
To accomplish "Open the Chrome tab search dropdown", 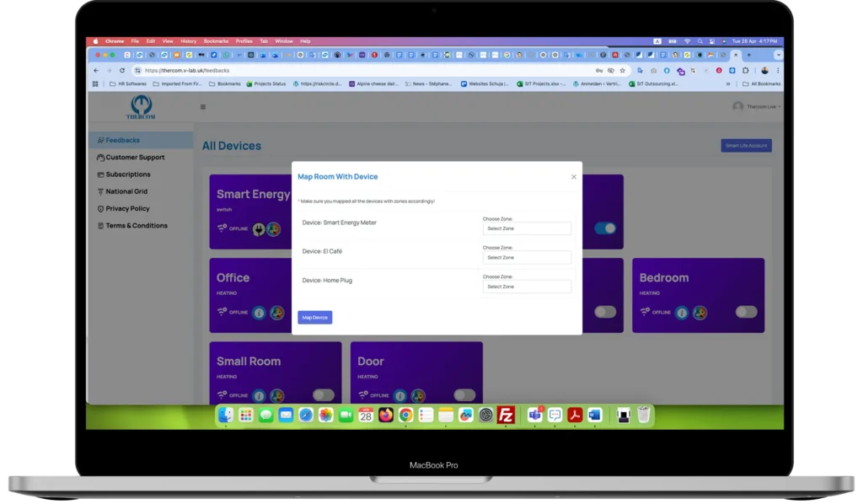I will (x=778, y=55).
